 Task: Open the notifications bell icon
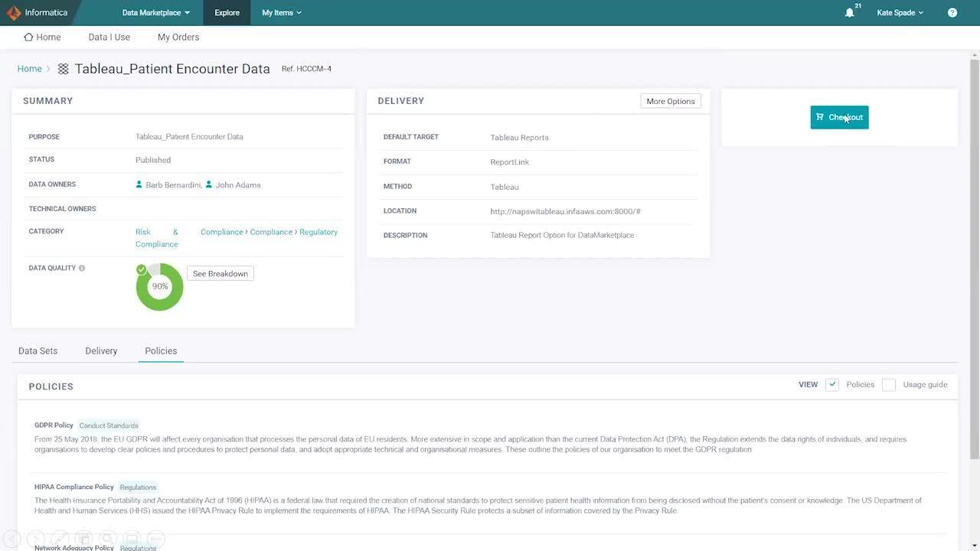coord(849,13)
